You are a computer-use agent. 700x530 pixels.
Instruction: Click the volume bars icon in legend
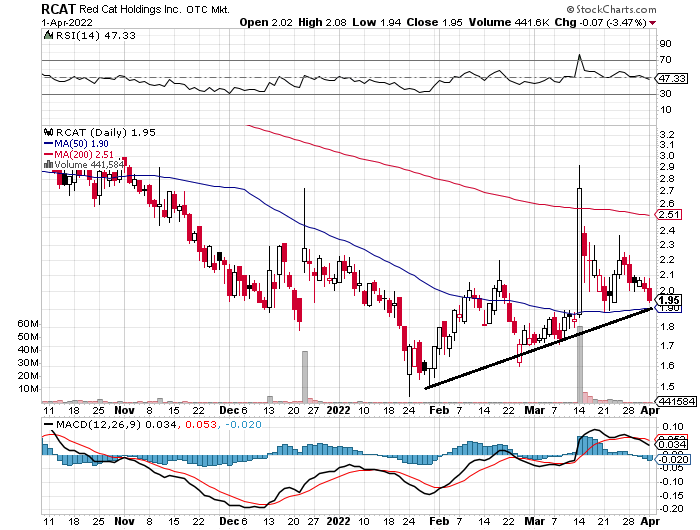(48, 165)
